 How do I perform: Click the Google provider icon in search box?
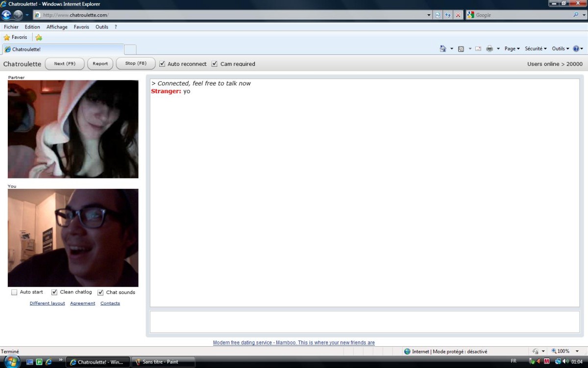click(471, 15)
